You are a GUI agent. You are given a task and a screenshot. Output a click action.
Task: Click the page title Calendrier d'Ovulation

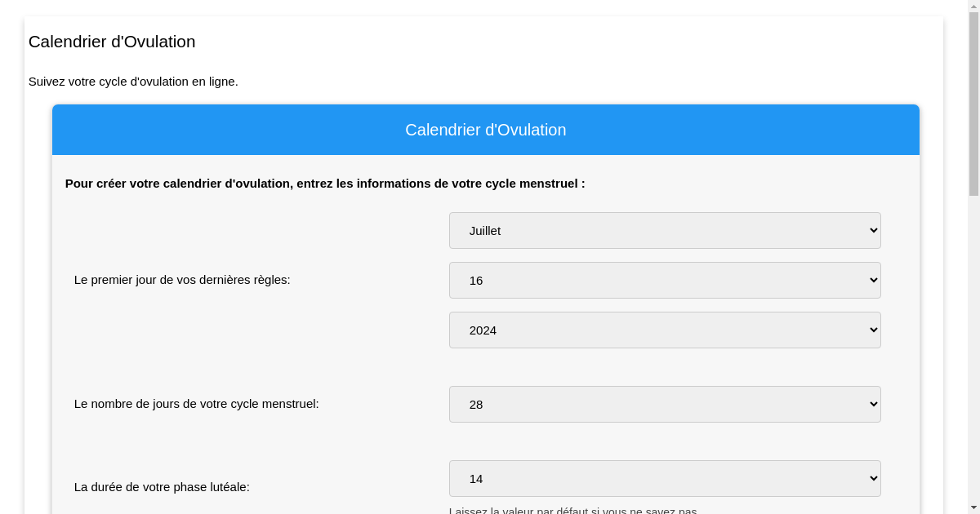point(112,42)
